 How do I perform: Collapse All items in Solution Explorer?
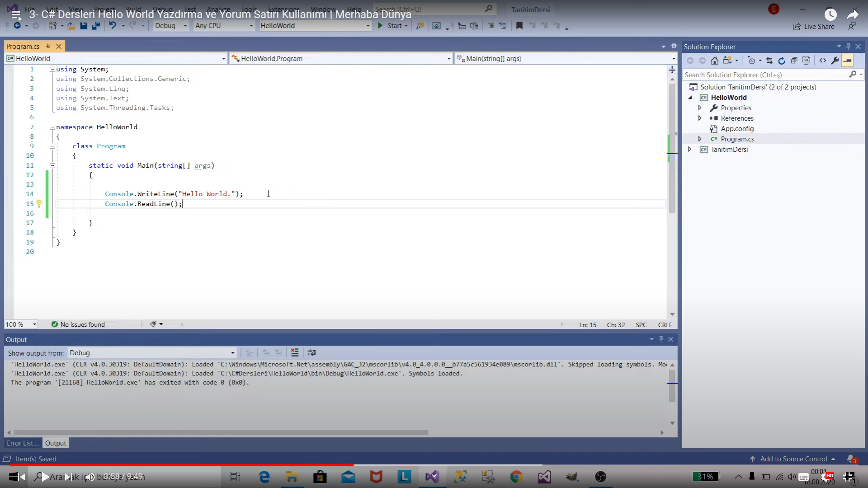794,60
